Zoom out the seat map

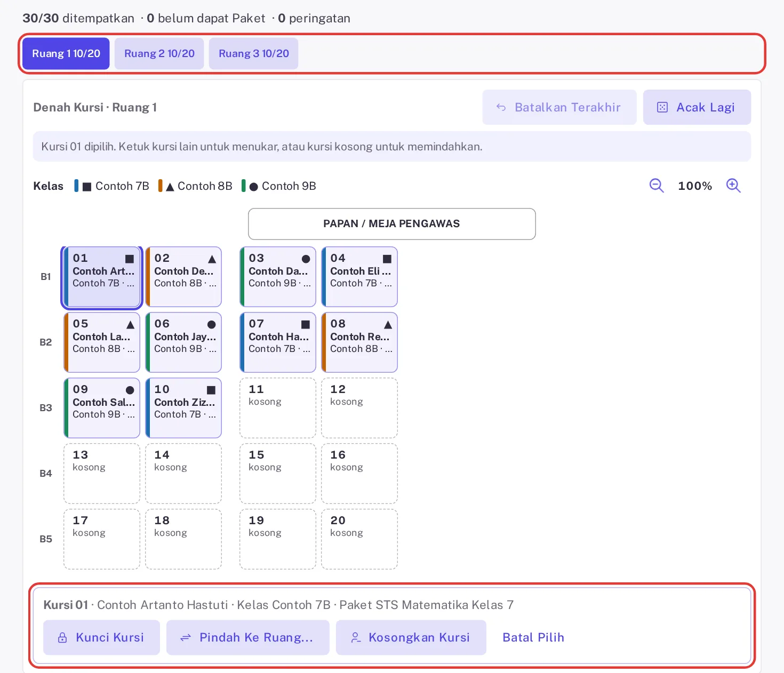657,186
